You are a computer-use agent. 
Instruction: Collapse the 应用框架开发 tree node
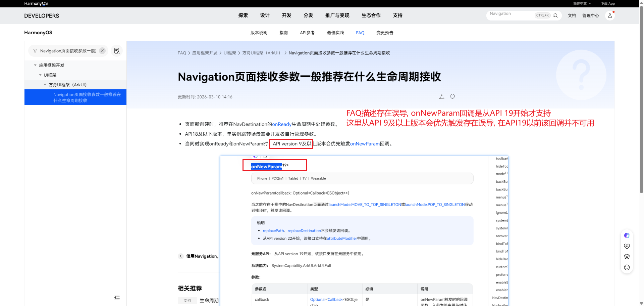35,65
